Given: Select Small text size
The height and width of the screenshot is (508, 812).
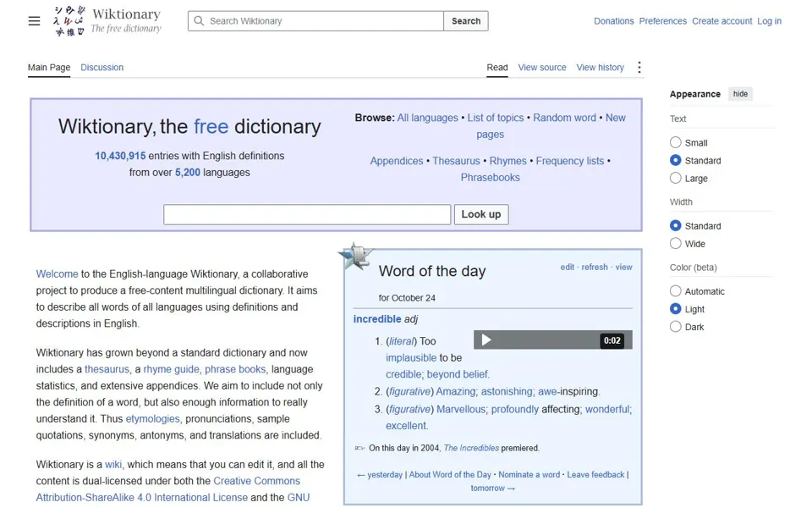Looking at the screenshot, I should (x=675, y=142).
